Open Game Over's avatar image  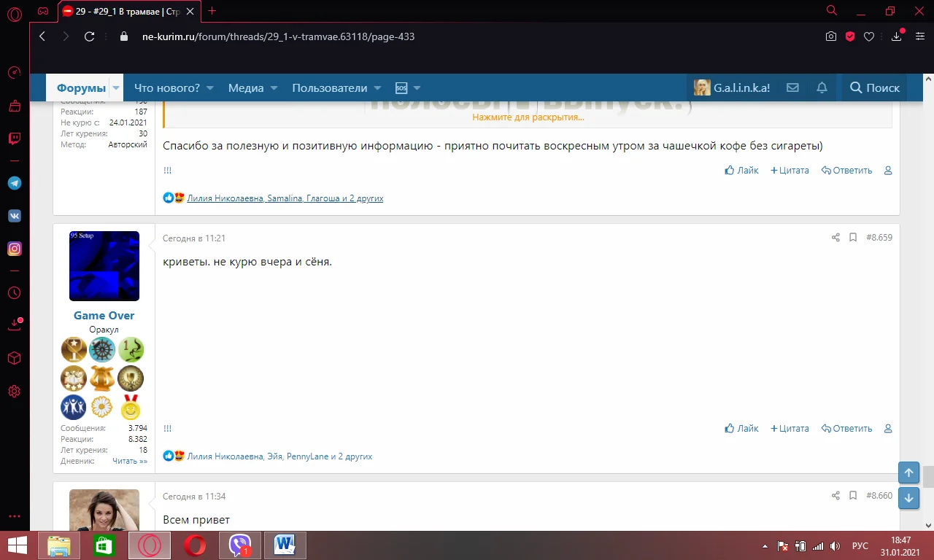coord(104,266)
